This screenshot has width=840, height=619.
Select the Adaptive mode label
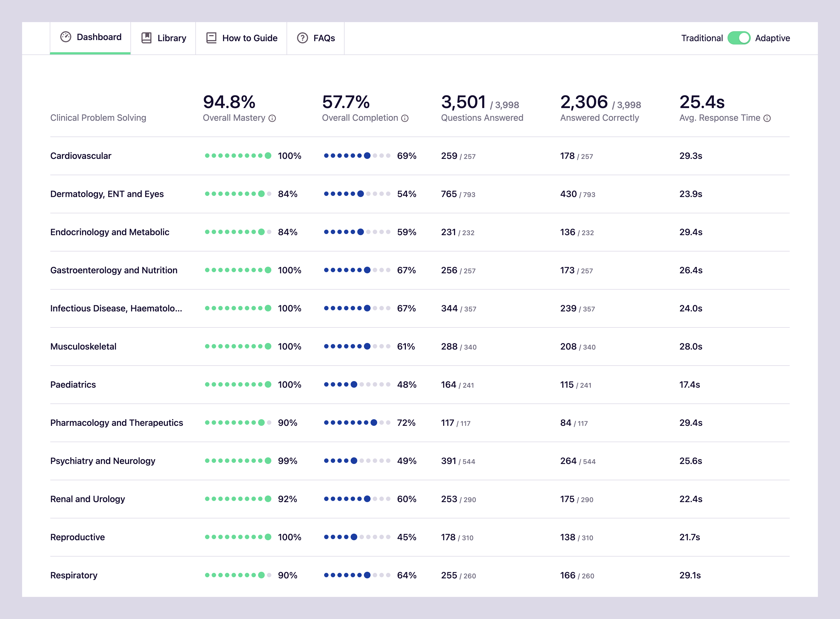(772, 38)
